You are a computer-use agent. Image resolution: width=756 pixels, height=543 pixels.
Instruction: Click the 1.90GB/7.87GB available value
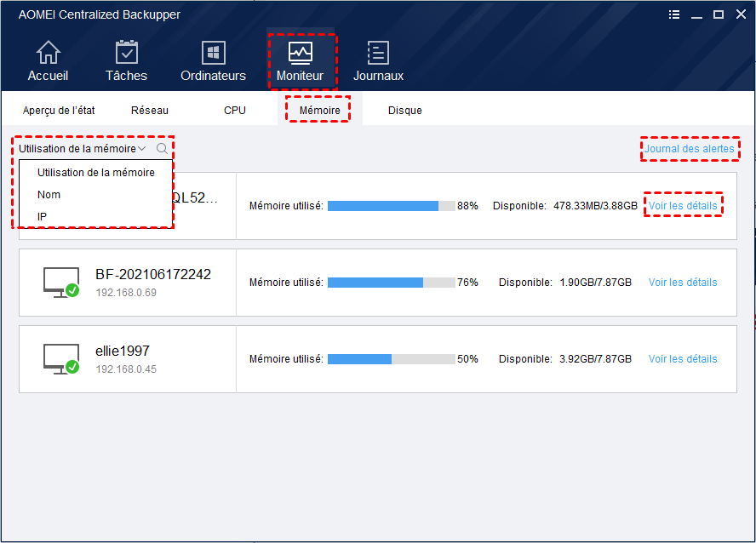point(595,283)
